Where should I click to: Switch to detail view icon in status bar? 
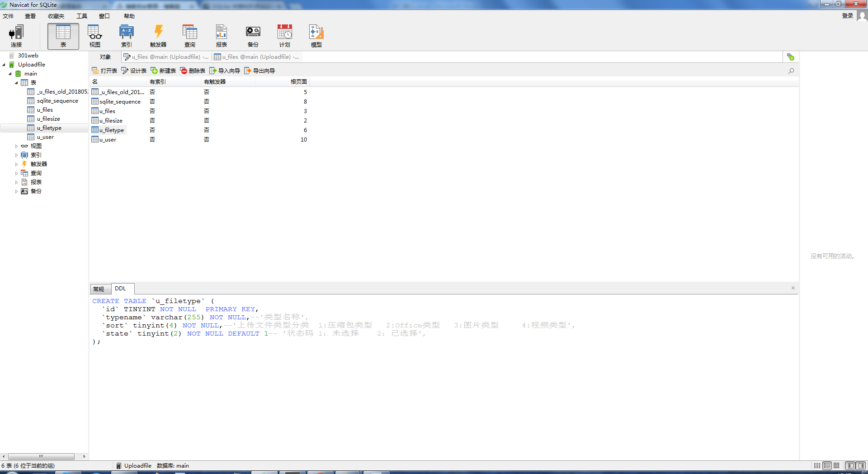tap(827, 465)
